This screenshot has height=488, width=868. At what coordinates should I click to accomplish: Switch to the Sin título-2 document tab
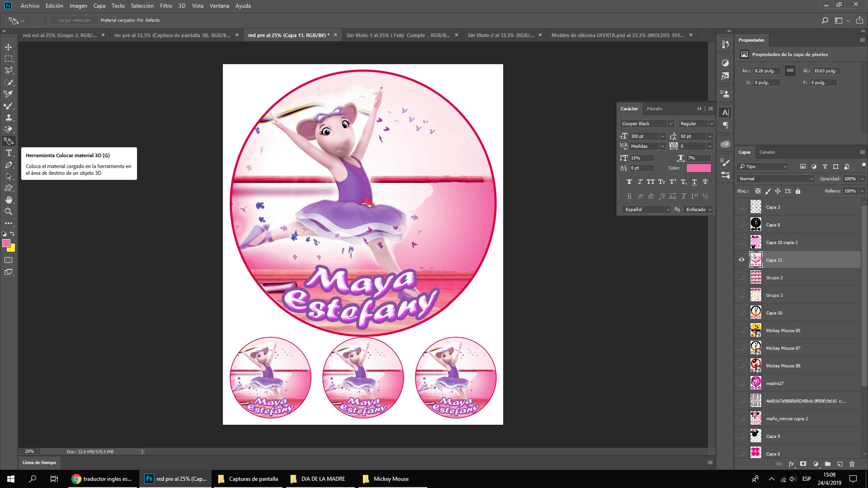(x=500, y=35)
